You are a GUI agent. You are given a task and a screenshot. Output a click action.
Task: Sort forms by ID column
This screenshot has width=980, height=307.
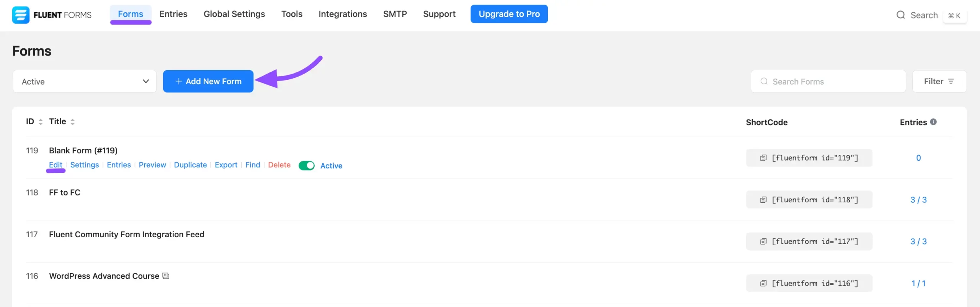pos(40,122)
